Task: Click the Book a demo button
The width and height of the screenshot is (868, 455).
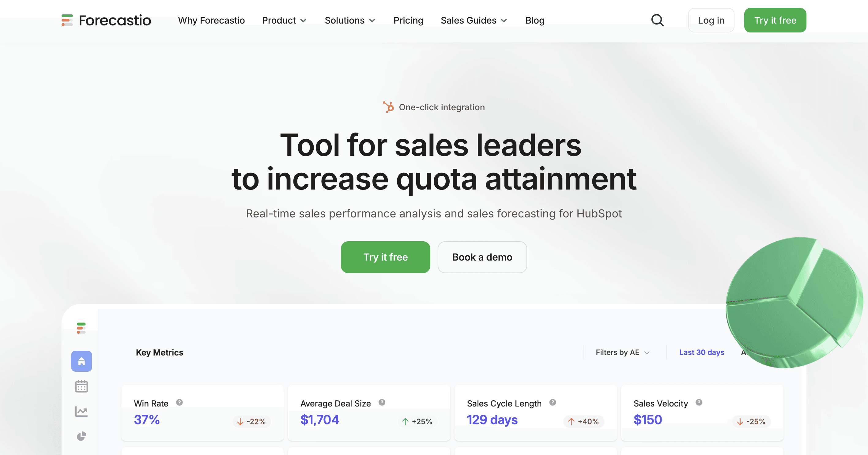Action: click(x=482, y=257)
